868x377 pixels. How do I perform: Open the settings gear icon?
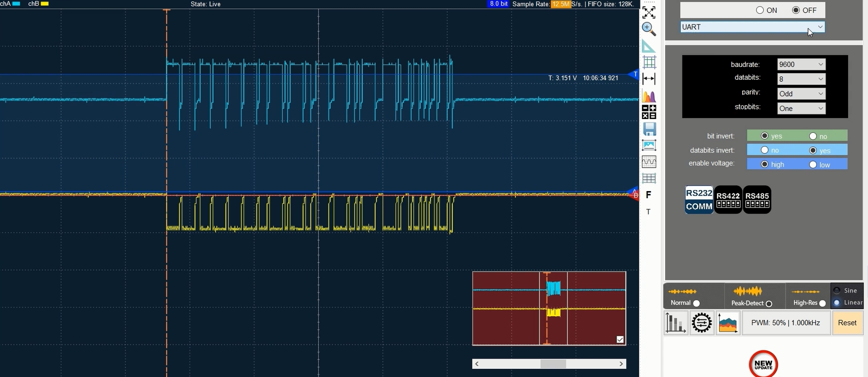point(702,323)
